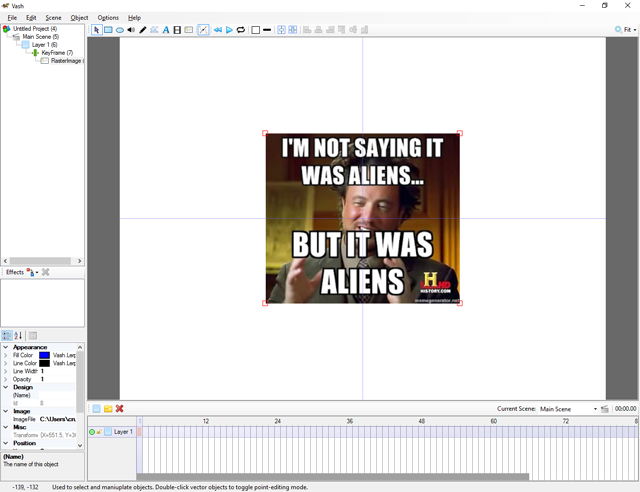Add a new layer in timeline

point(96,409)
